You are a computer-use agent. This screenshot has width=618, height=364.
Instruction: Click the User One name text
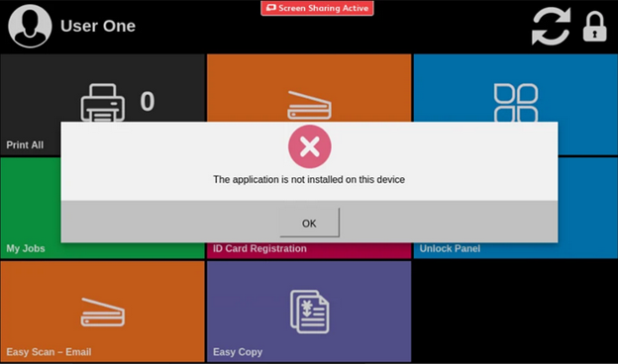pyautogui.click(x=98, y=26)
